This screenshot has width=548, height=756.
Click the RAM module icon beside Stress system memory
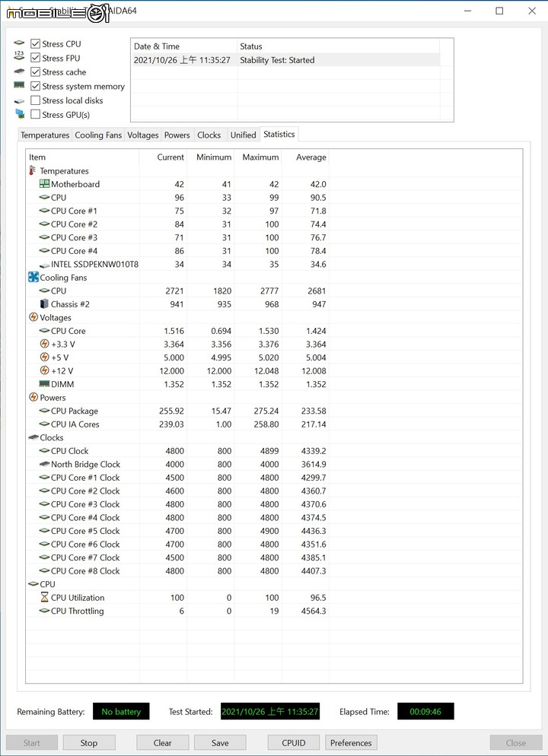(x=19, y=85)
